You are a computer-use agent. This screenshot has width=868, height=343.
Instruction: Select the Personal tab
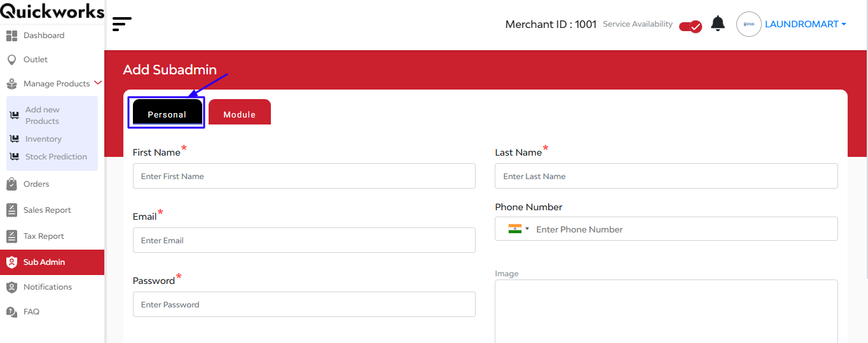tap(167, 112)
